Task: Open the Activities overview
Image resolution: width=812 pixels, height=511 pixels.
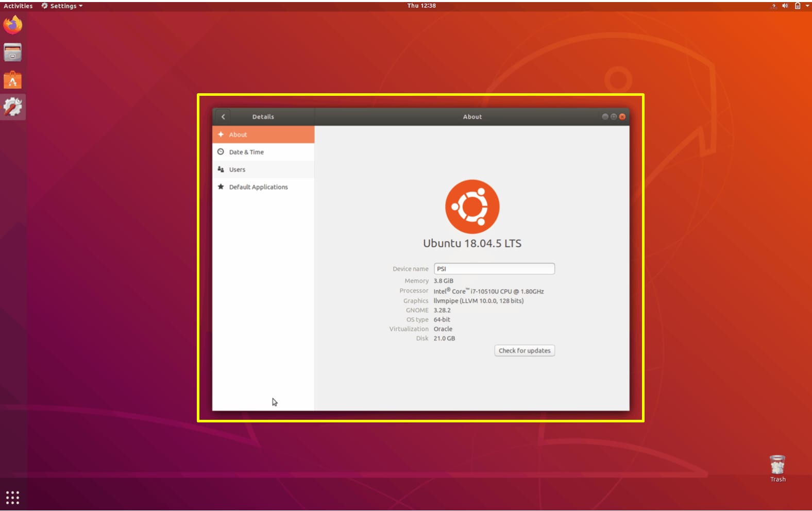Action: point(18,6)
